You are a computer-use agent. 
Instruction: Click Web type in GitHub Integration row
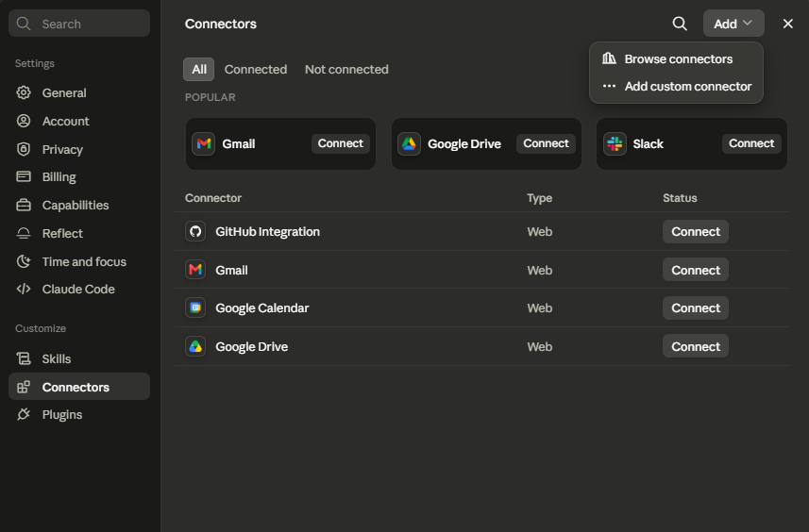pos(540,231)
